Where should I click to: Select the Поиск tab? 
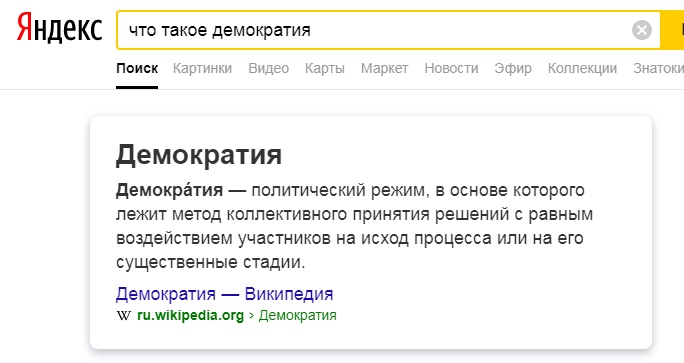(137, 68)
